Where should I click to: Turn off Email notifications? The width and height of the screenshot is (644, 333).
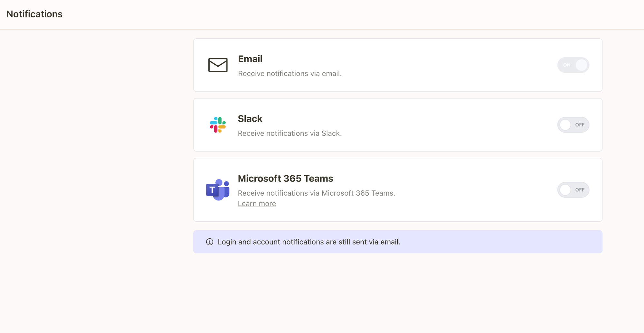click(x=573, y=65)
